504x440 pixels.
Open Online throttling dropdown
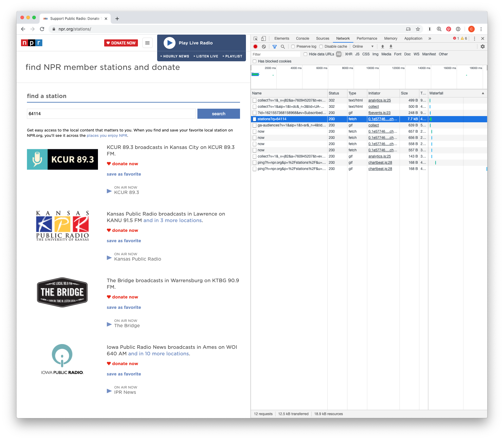pos(363,46)
